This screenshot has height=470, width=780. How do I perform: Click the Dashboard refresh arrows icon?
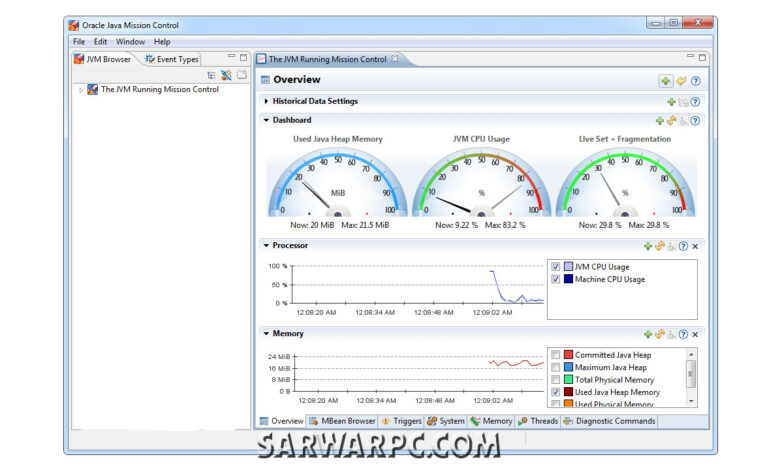click(672, 120)
